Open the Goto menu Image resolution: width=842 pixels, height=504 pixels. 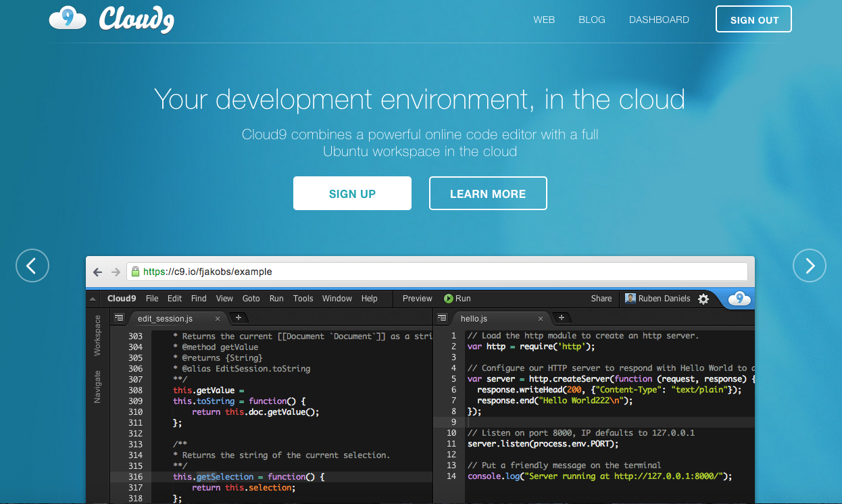tap(251, 299)
